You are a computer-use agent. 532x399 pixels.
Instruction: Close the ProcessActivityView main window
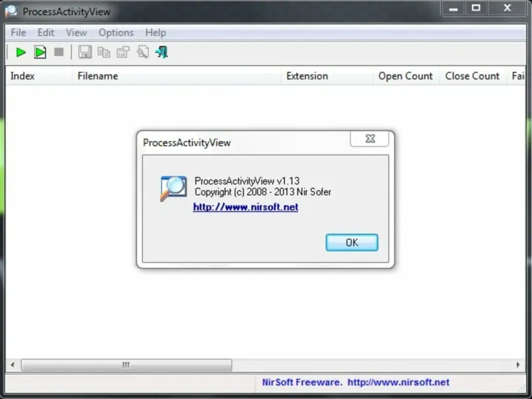507,9
